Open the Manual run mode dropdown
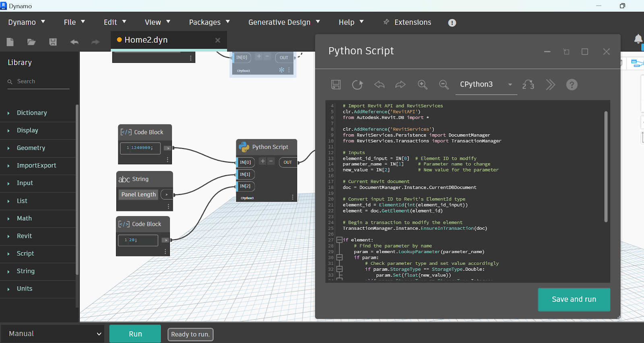Screen dimensions: 644x343 pos(52,334)
